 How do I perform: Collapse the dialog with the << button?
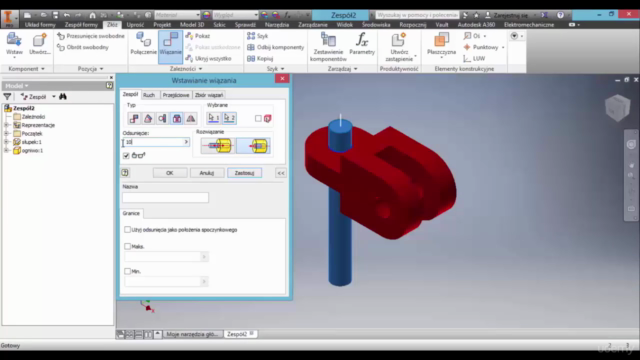tap(281, 173)
